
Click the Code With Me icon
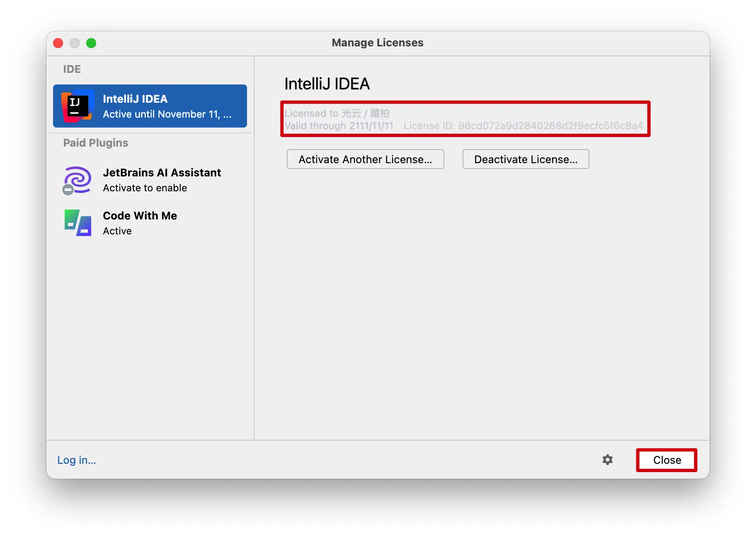click(78, 223)
